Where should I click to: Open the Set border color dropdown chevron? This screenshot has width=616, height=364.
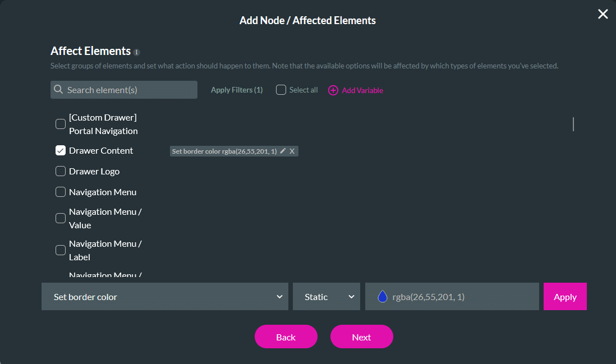click(x=281, y=296)
